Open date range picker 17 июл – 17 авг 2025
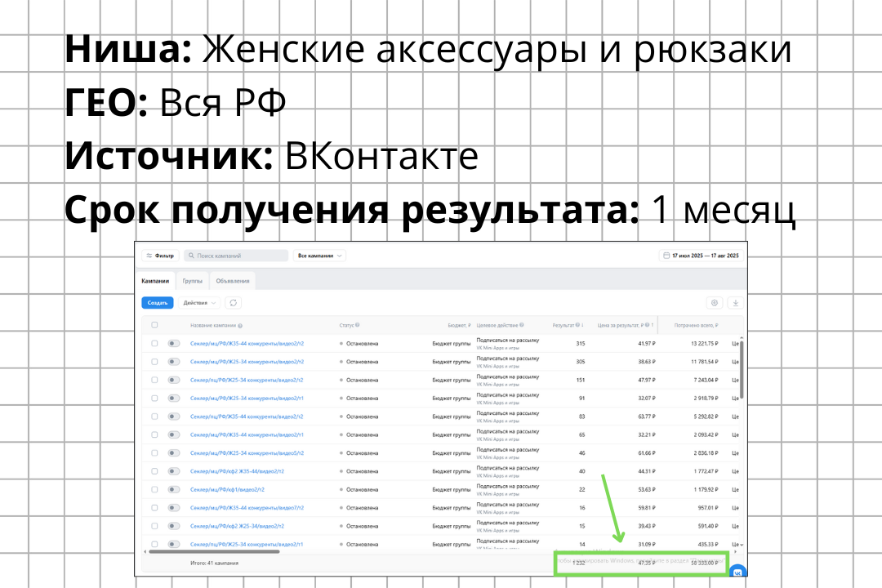The height and width of the screenshot is (588, 882). coord(701,256)
